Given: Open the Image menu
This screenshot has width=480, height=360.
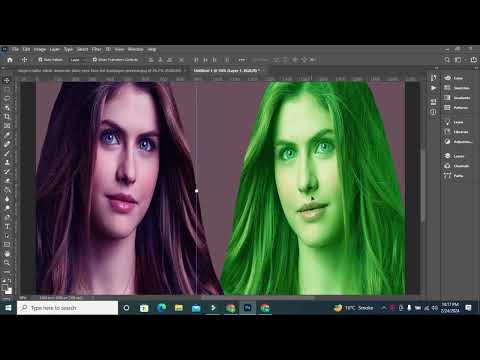Looking at the screenshot, I should point(40,49).
